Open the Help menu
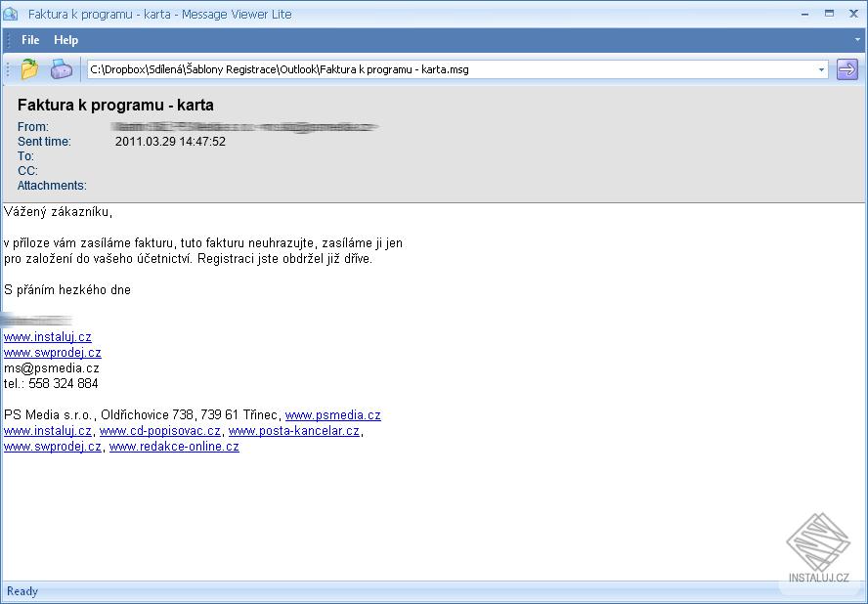 coord(65,40)
